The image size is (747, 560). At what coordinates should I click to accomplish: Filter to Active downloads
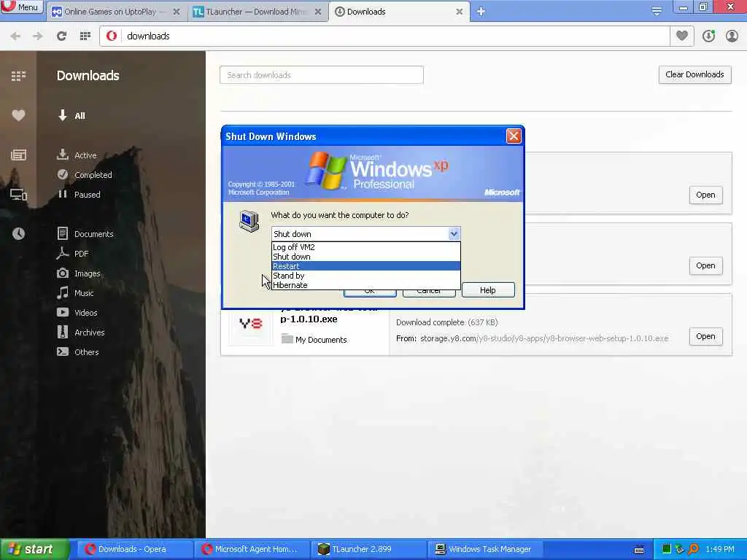77,155
